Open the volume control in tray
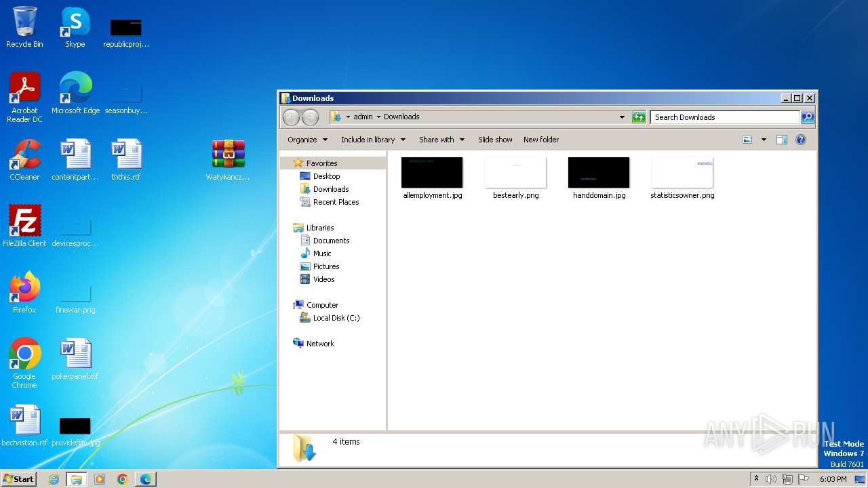The width and height of the screenshot is (868, 488). (771, 479)
